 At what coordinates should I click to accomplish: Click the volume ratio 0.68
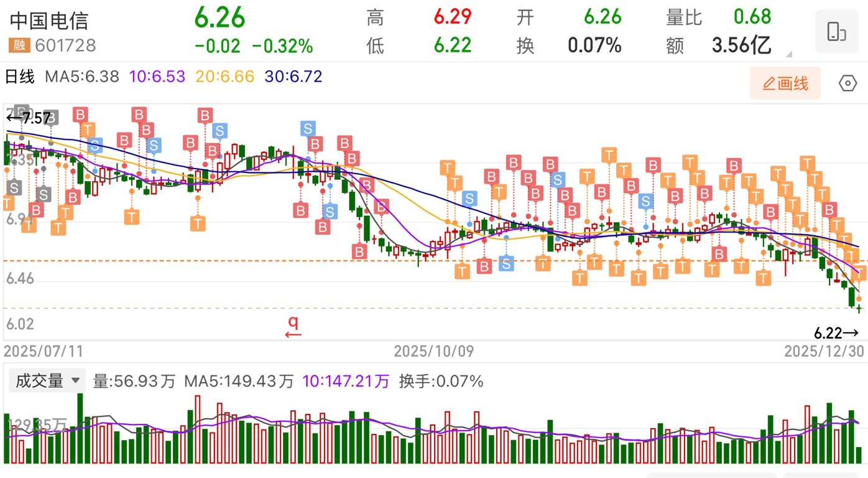pos(752,17)
